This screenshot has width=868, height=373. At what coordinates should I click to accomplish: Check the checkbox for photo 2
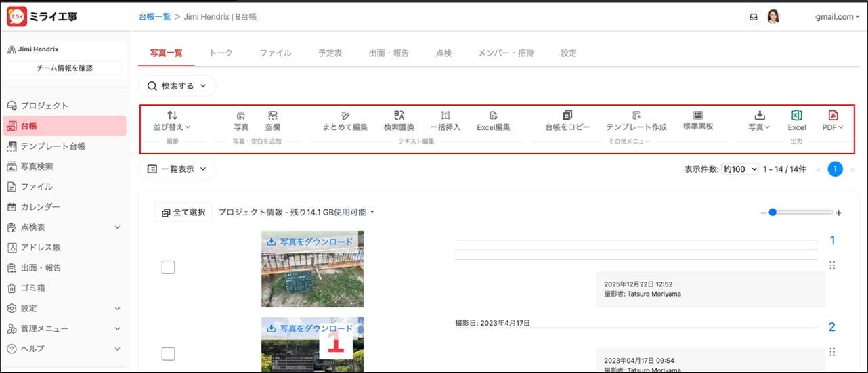click(168, 354)
